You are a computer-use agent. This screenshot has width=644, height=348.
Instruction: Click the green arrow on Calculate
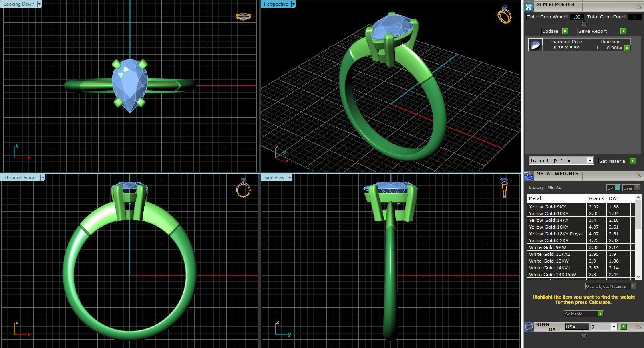coord(600,314)
